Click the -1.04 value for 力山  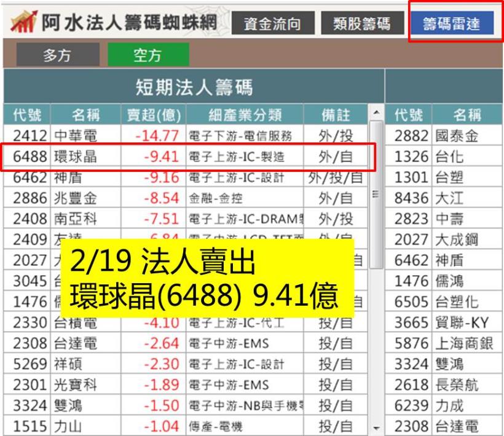[x=162, y=426]
